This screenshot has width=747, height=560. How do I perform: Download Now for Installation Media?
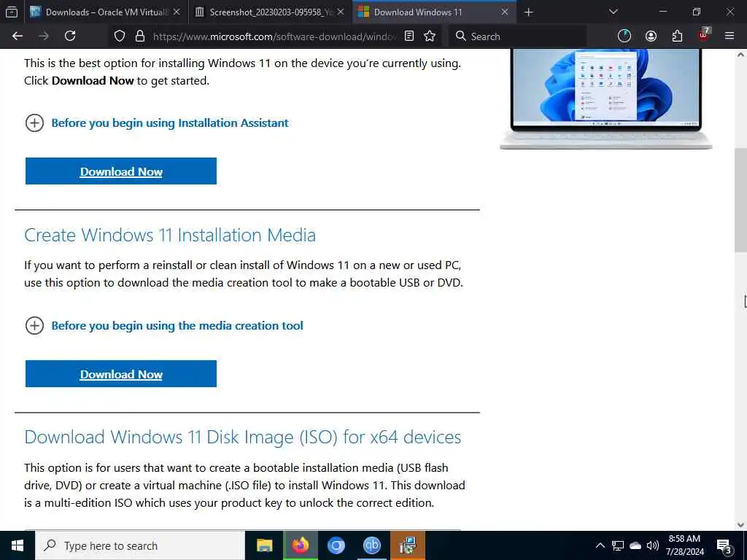[x=121, y=374]
